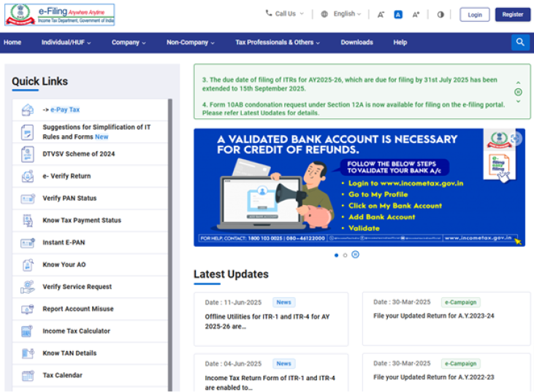The height and width of the screenshot is (392, 534).
Task: Click the Income Tax Calculator icon
Action: click(28, 331)
